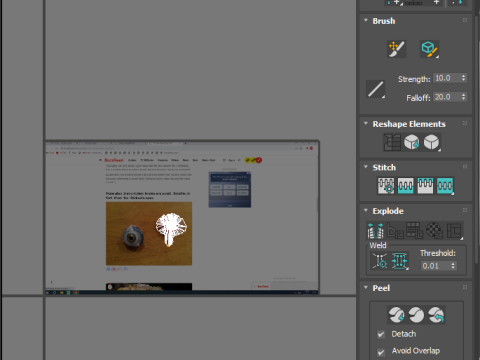
Task: Activate Target Weld tool
Action: pos(380,261)
